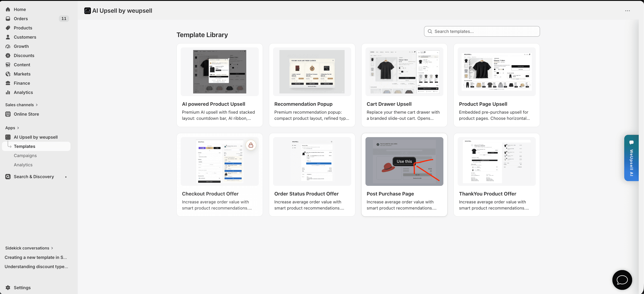Open the Campaigns submenu item

point(25,156)
